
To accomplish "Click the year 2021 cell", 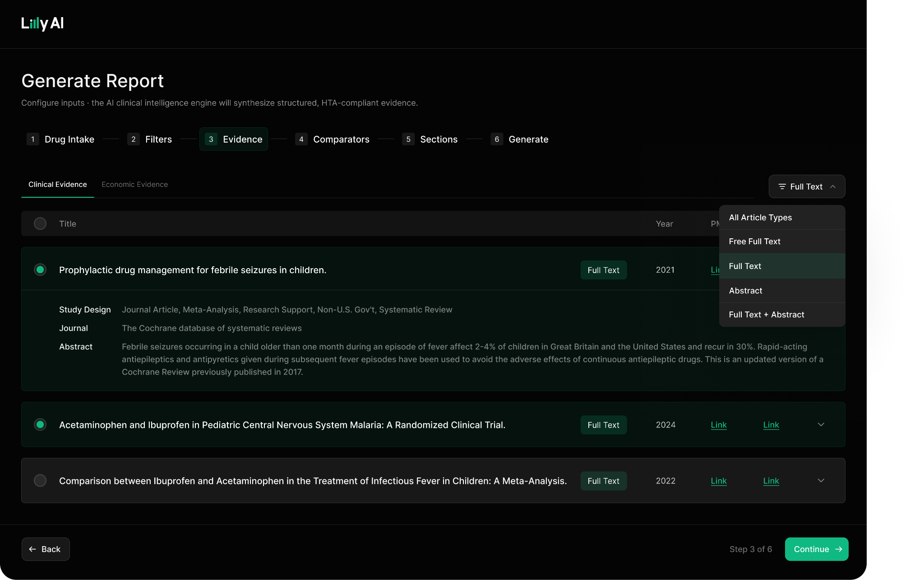I will [x=665, y=270].
